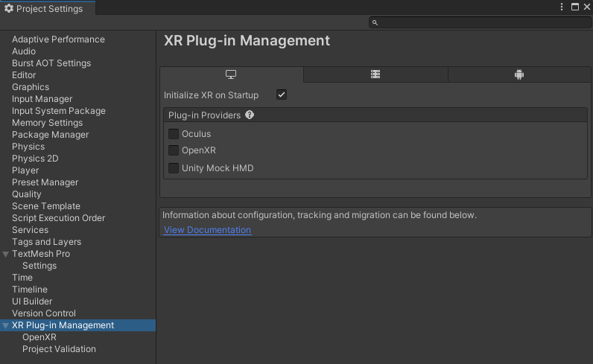The image size is (593, 364).
Task: Collapse the XR Plug-in Management section
Action: [x=6, y=325]
